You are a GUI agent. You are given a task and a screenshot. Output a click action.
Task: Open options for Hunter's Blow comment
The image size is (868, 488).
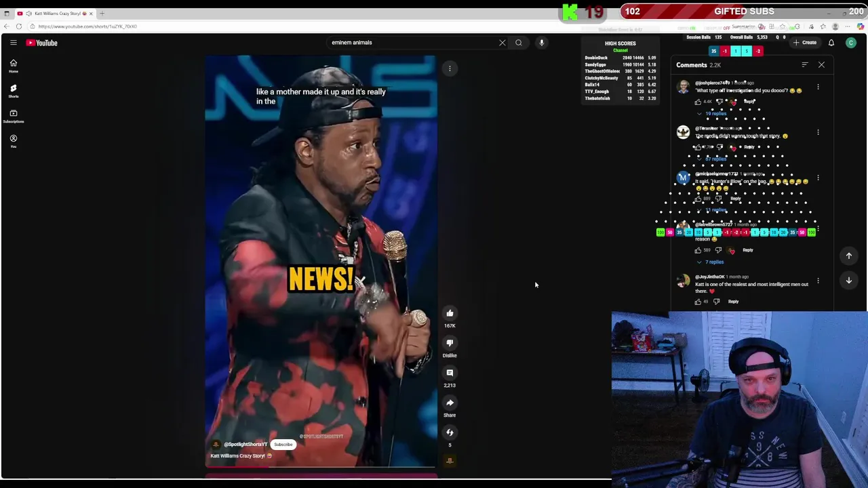pos(818,178)
